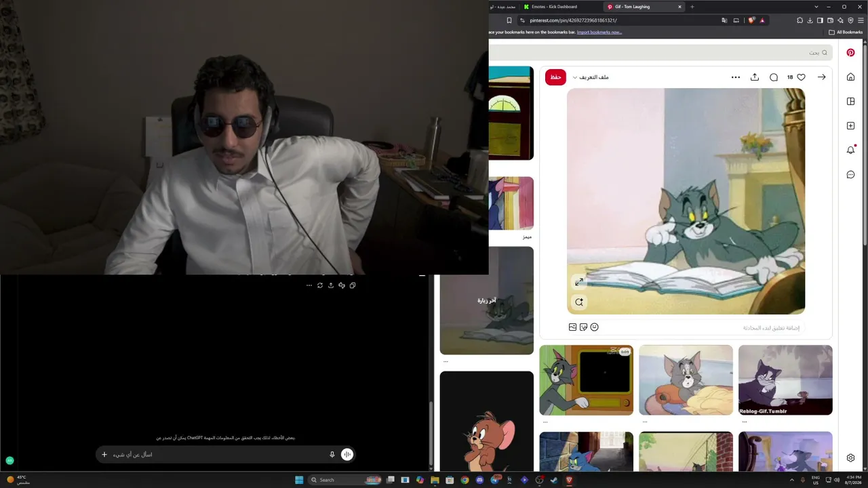Open browser extensions puzzle icon
This screenshot has width=868, height=488.
[x=800, y=20]
